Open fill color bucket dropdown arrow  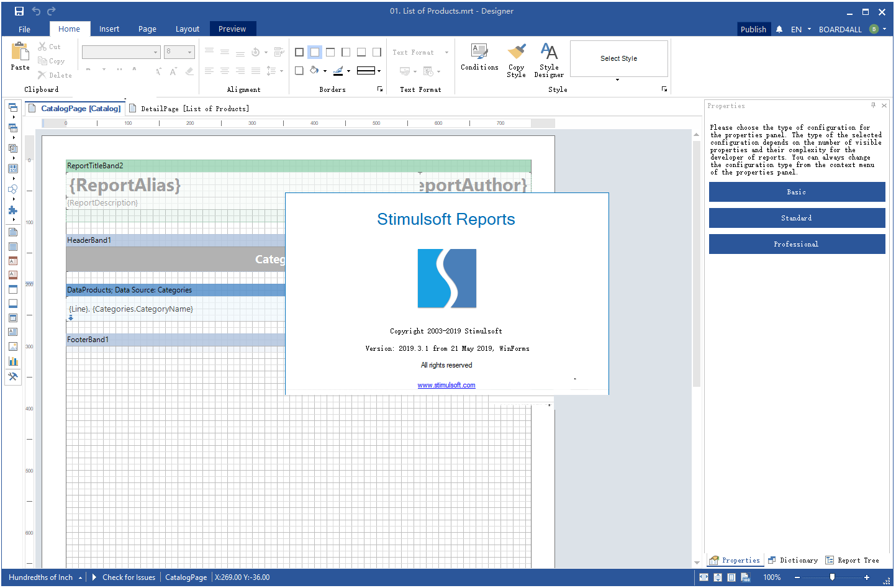325,71
